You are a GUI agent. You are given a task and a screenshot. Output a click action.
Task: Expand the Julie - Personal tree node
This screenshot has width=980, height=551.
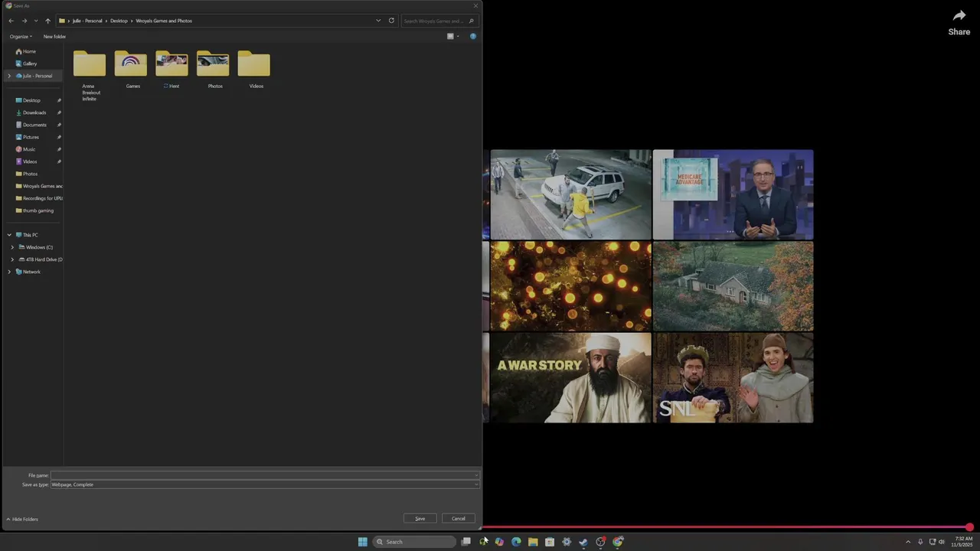click(x=9, y=76)
